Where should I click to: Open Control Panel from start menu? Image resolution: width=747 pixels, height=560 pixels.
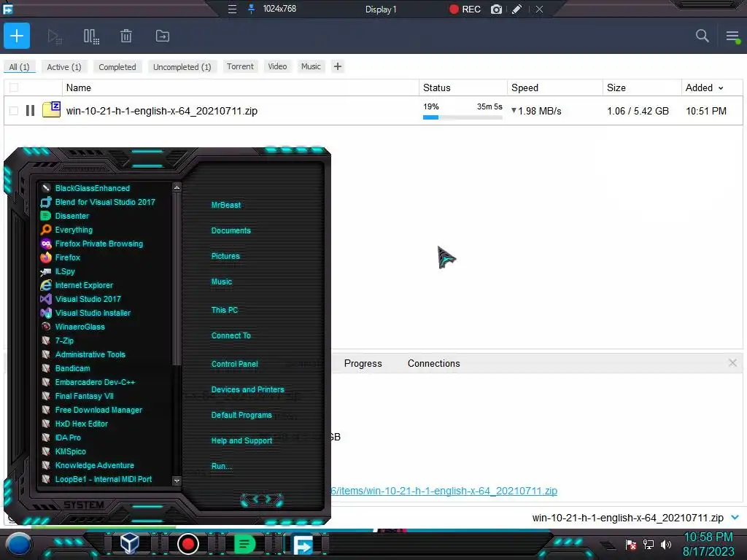pyautogui.click(x=234, y=364)
